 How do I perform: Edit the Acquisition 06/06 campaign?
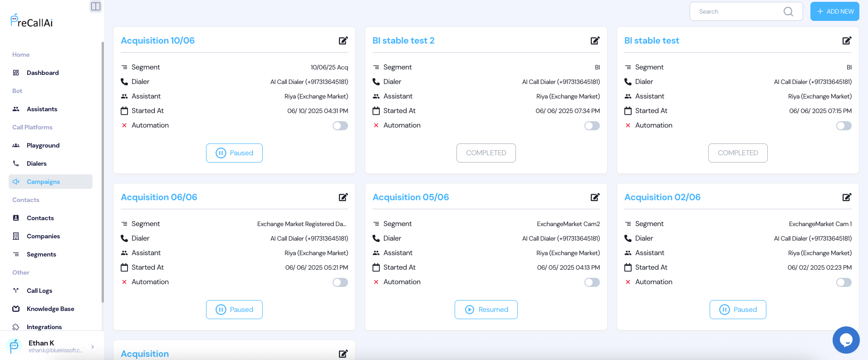343,197
